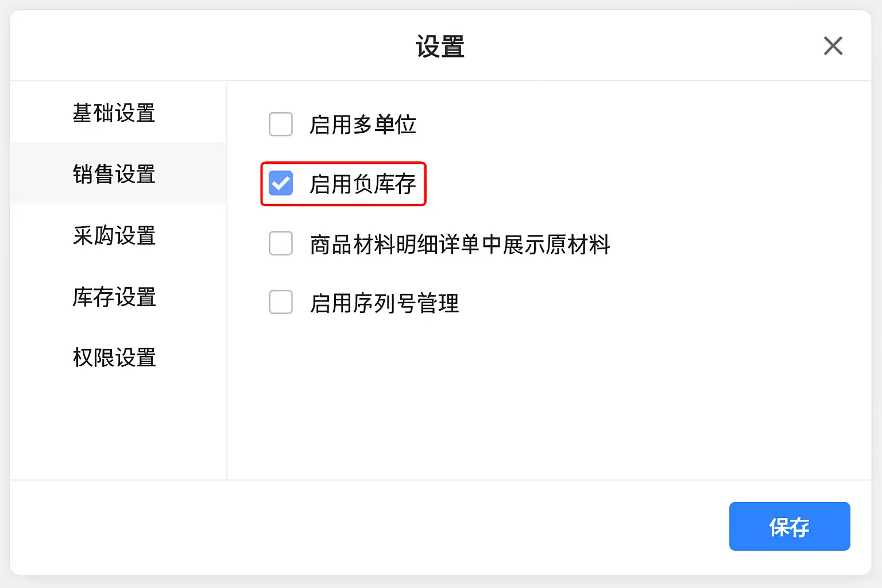Uncheck the 启用负库存 checkbox
Viewport: 882px width, 588px height.
[x=281, y=184]
